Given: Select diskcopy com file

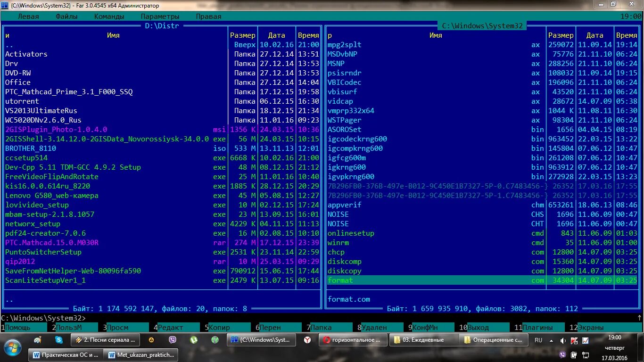Looking at the screenshot, I should [x=483, y=271].
